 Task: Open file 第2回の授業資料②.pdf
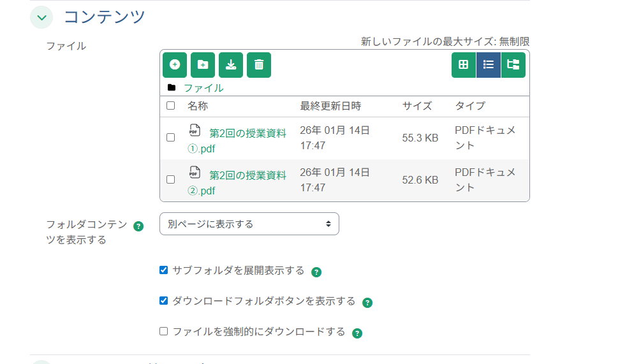(247, 175)
